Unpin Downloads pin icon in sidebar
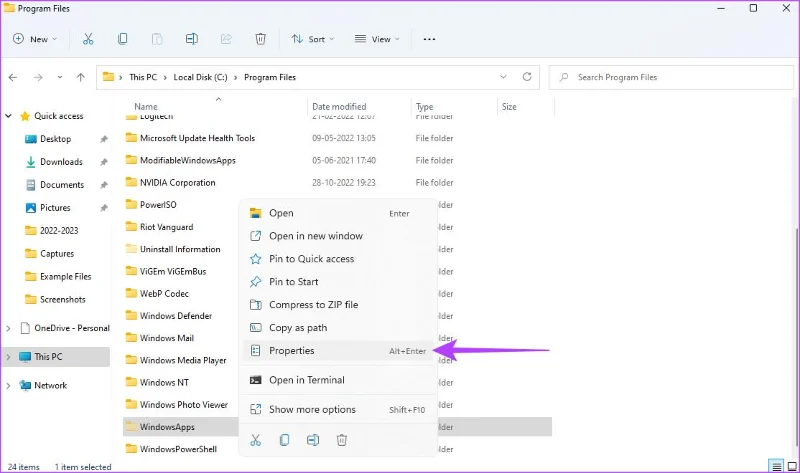The image size is (800, 473). click(x=104, y=162)
